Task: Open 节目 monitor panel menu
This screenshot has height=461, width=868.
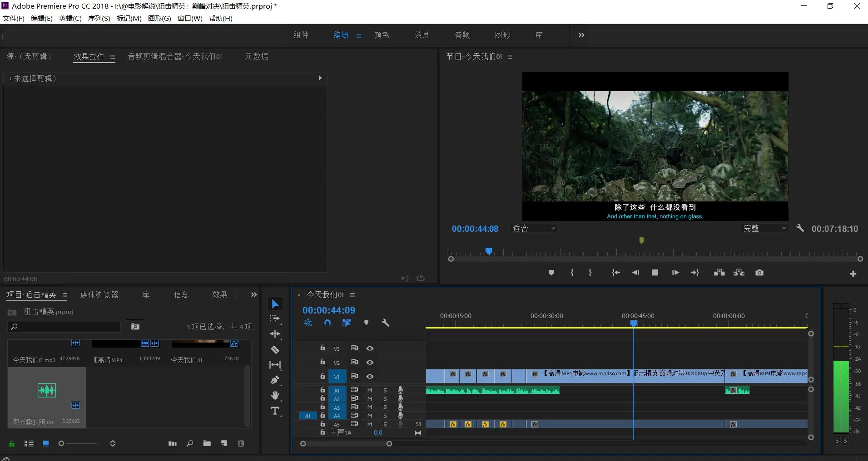Action: coord(510,57)
